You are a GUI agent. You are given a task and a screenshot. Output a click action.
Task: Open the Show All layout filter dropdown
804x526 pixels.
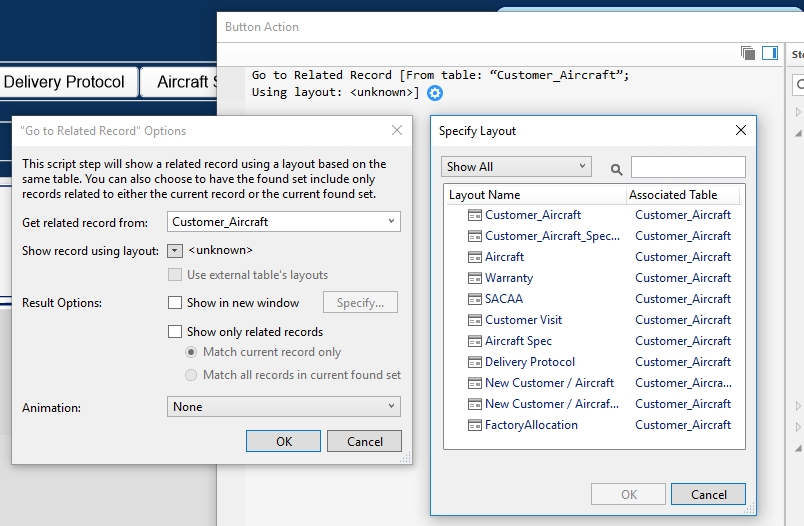pos(516,167)
